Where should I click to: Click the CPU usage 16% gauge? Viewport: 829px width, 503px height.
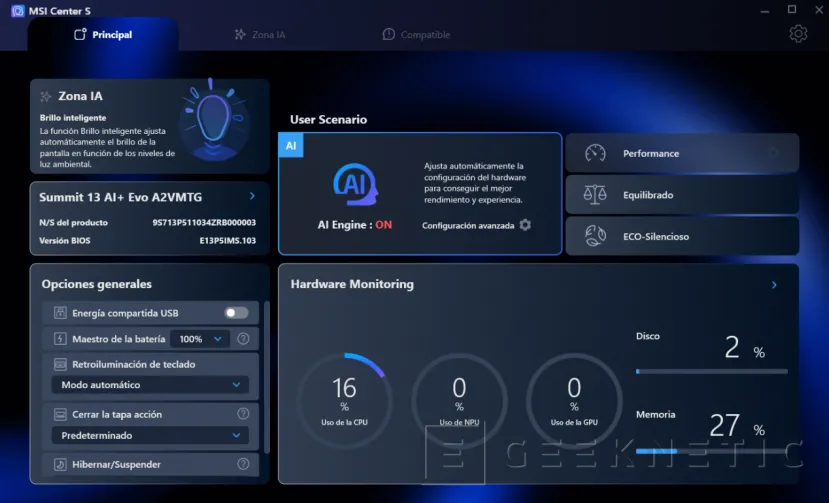coord(344,400)
